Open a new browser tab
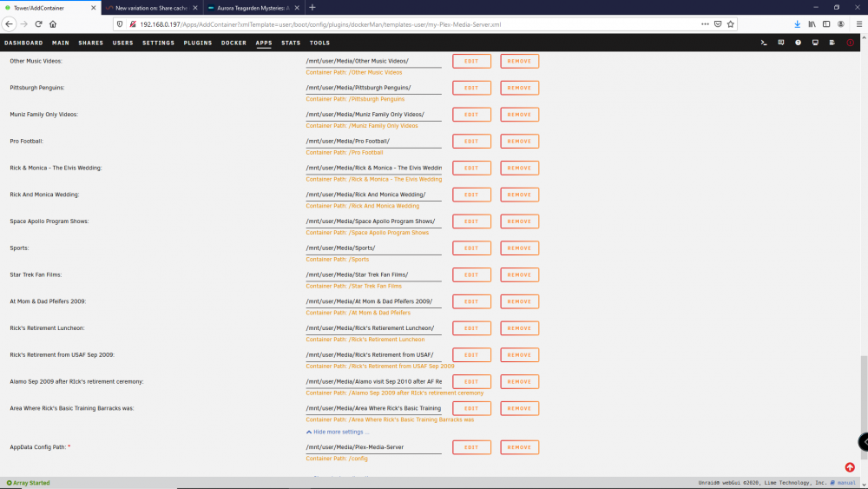 tap(312, 7)
